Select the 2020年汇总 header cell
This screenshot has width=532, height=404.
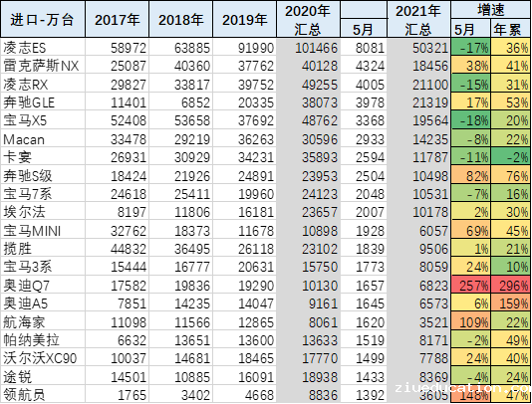(309, 19)
